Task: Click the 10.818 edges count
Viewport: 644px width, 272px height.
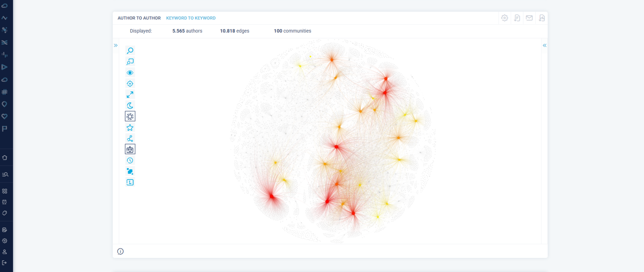Action: [x=234, y=31]
